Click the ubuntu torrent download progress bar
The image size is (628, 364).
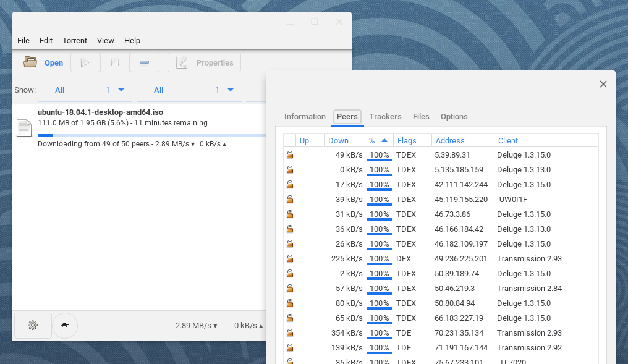(x=148, y=135)
